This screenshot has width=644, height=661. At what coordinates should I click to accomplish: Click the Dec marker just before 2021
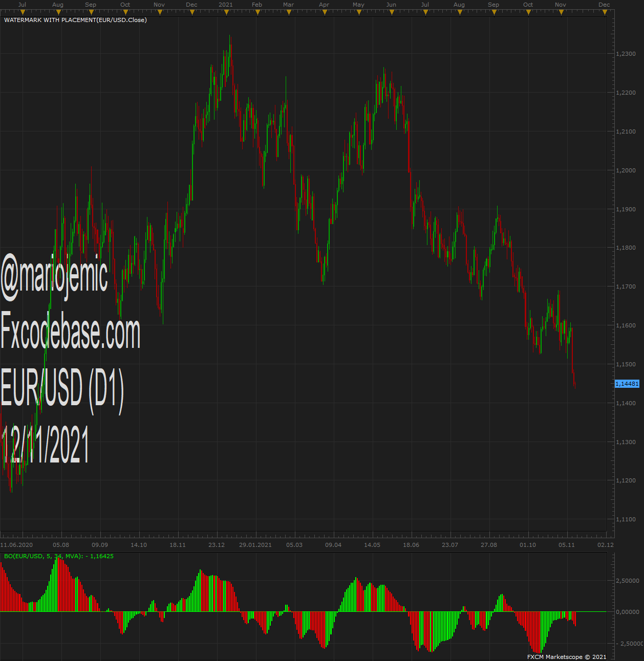coord(191,5)
